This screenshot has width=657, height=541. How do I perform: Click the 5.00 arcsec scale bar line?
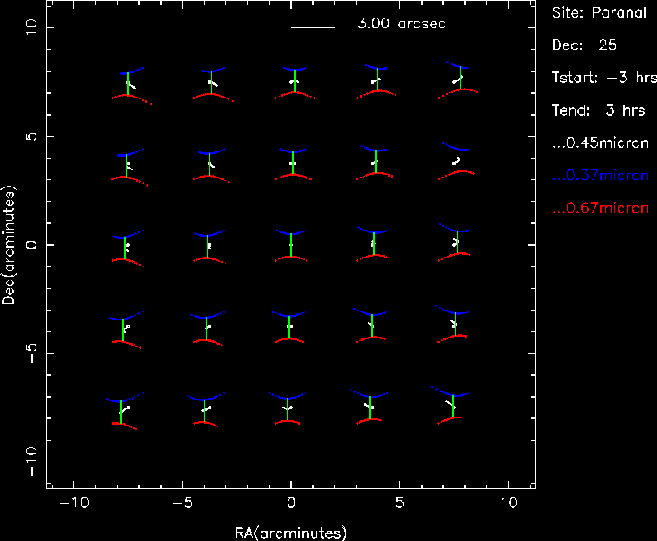[312, 26]
